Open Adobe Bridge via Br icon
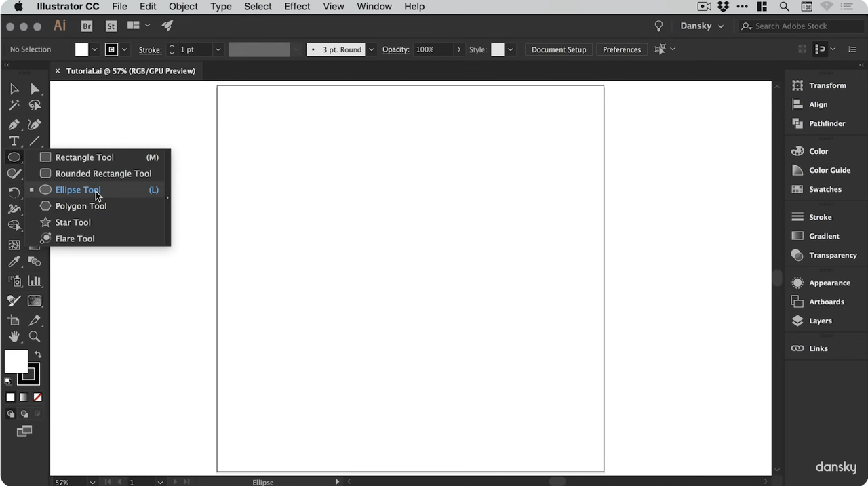 point(87,26)
